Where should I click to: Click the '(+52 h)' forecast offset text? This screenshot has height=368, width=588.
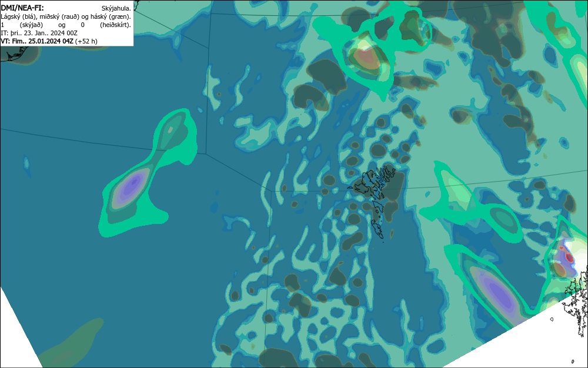[86, 41]
